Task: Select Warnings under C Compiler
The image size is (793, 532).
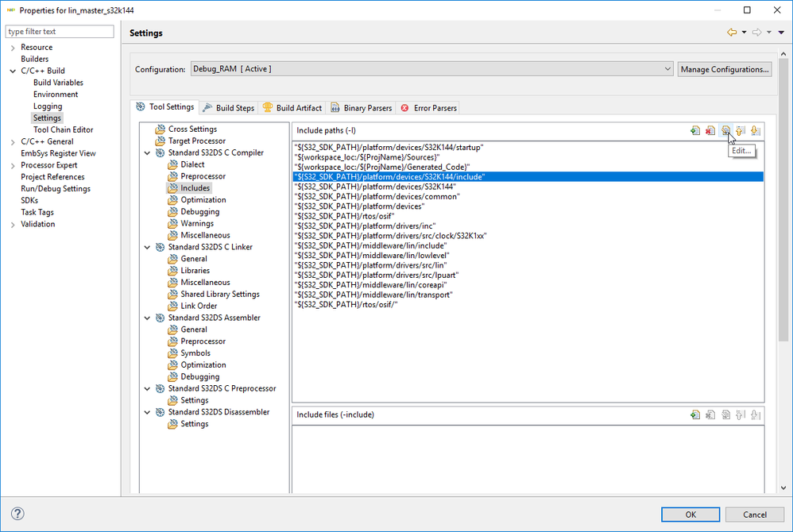Action: (197, 223)
